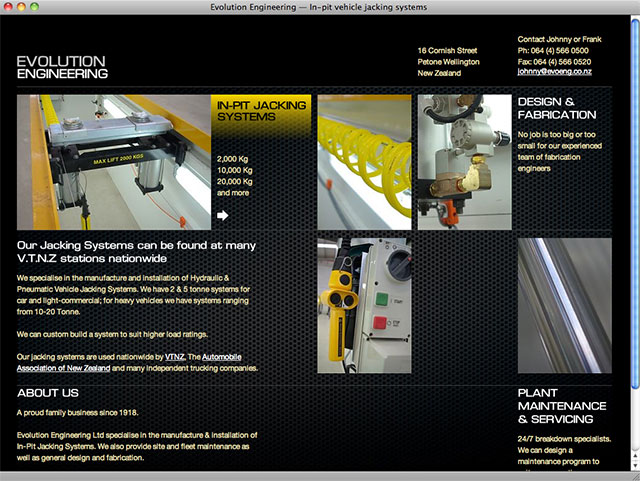Click the New Zealand address line
The width and height of the screenshot is (640, 481).
(x=439, y=73)
